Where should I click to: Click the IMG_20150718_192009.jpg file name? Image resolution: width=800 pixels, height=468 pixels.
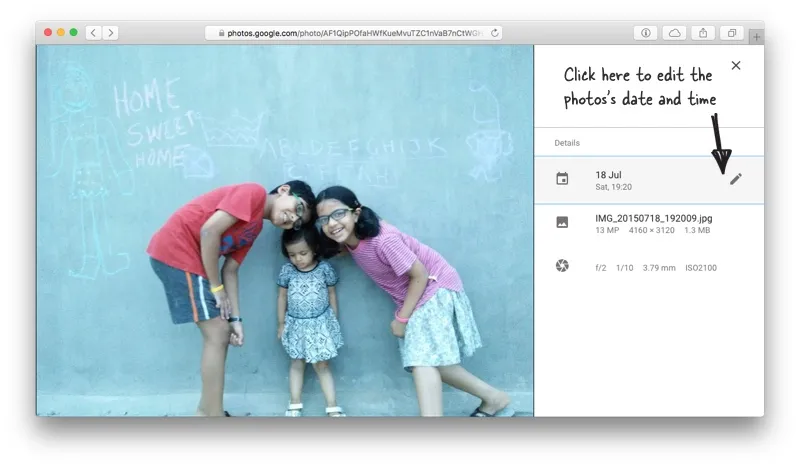653,218
